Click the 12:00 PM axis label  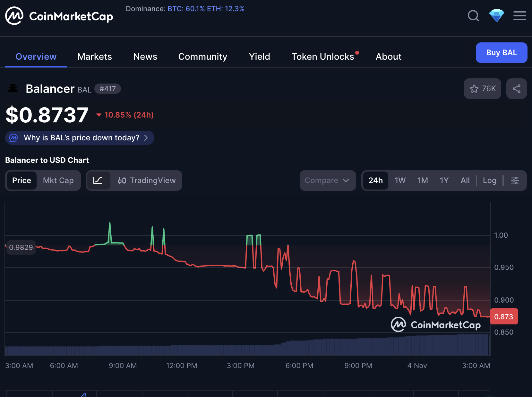(x=182, y=366)
